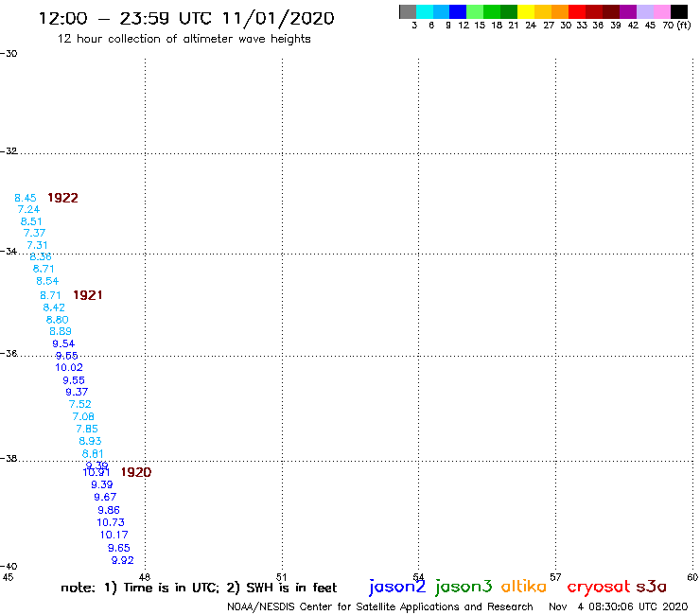The height and width of the screenshot is (615, 700).
Task: Click the 8.89 wave height value
Action: tap(61, 331)
